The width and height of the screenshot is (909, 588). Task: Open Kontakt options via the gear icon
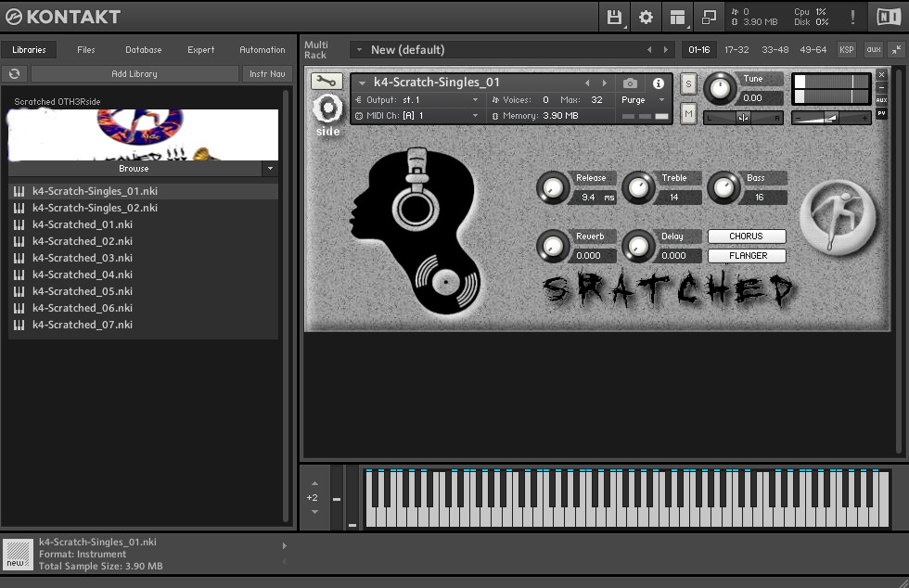pos(646,18)
